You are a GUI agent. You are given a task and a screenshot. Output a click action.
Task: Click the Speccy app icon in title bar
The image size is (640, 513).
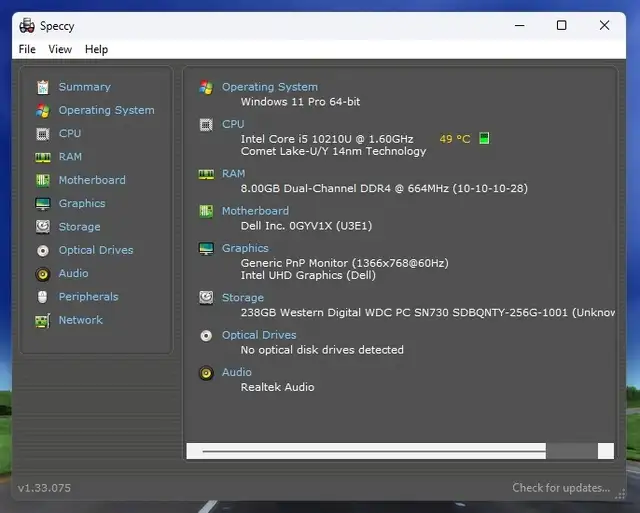[x=27, y=26]
